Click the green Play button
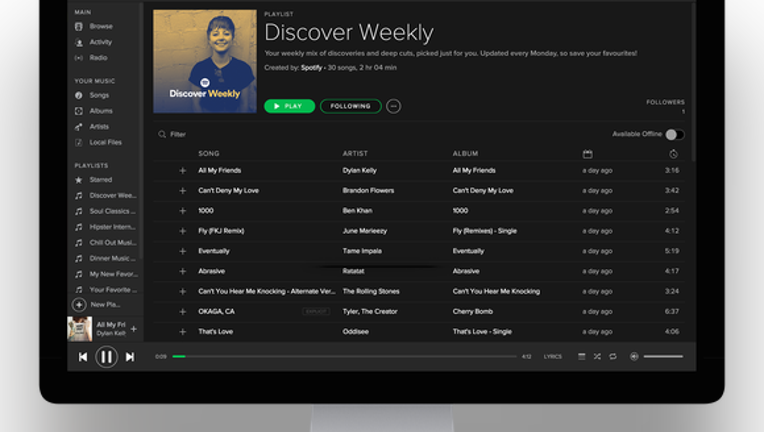The height and width of the screenshot is (432, 764). (289, 106)
